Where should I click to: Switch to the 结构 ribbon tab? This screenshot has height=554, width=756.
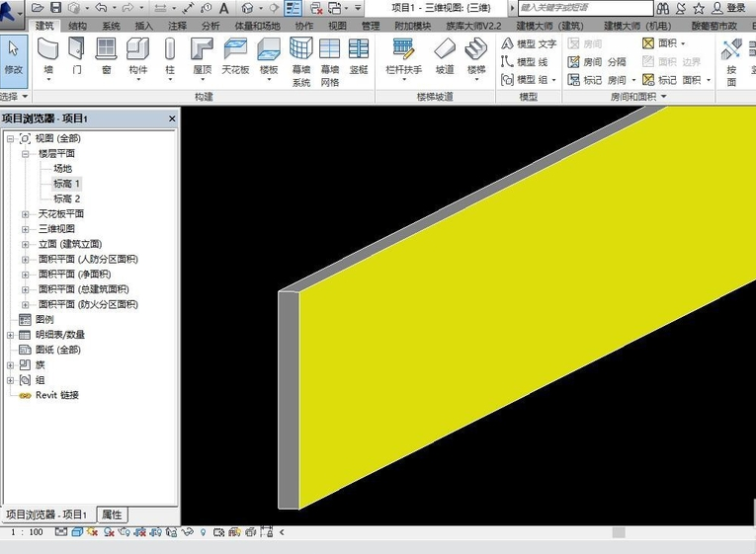coord(77,26)
